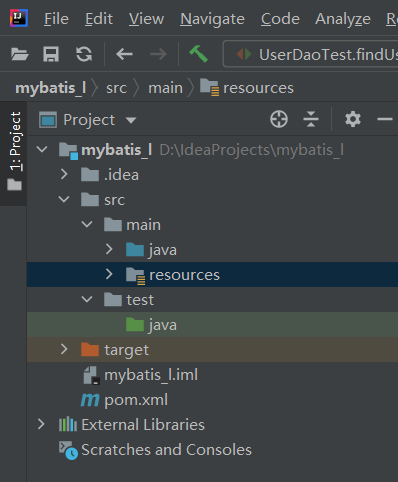Go back with the left arrow
Screen dimensions: 398x482
[124, 54]
